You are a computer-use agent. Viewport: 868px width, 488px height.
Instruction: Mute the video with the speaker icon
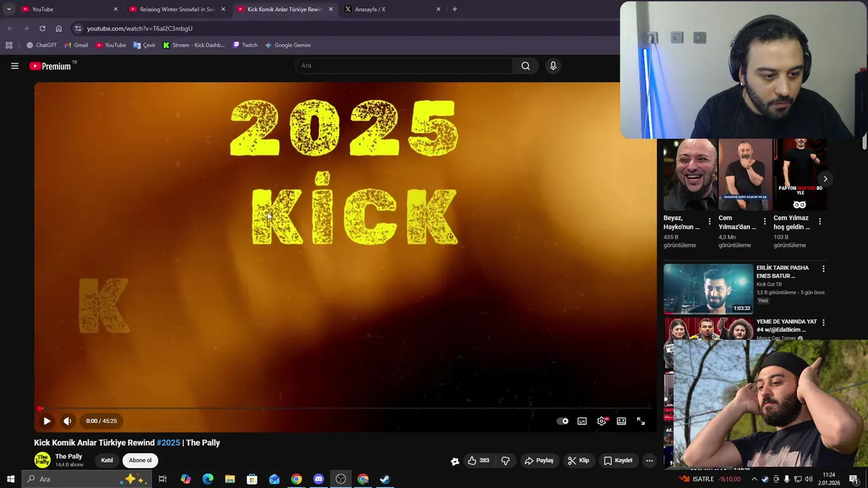pyautogui.click(x=67, y=421)
